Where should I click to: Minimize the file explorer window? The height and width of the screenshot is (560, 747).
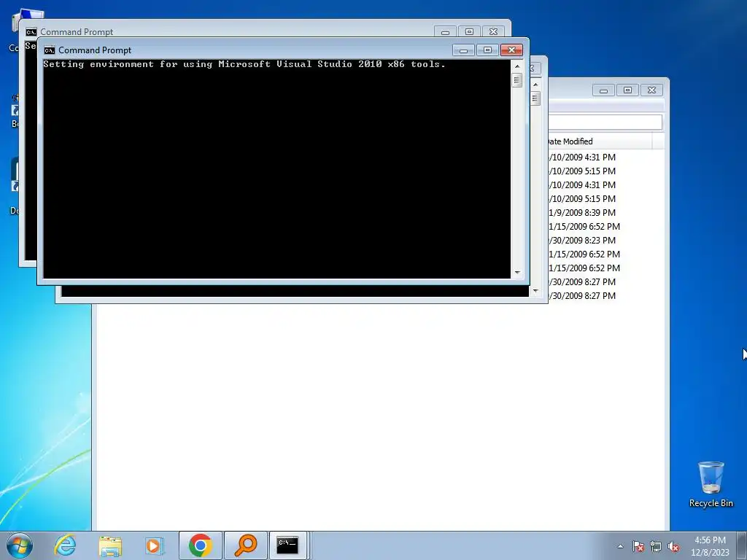(603, 90)
